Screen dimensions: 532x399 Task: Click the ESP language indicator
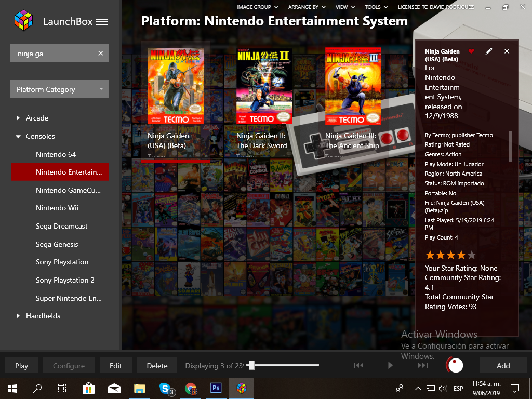click(x=458, y=389)
